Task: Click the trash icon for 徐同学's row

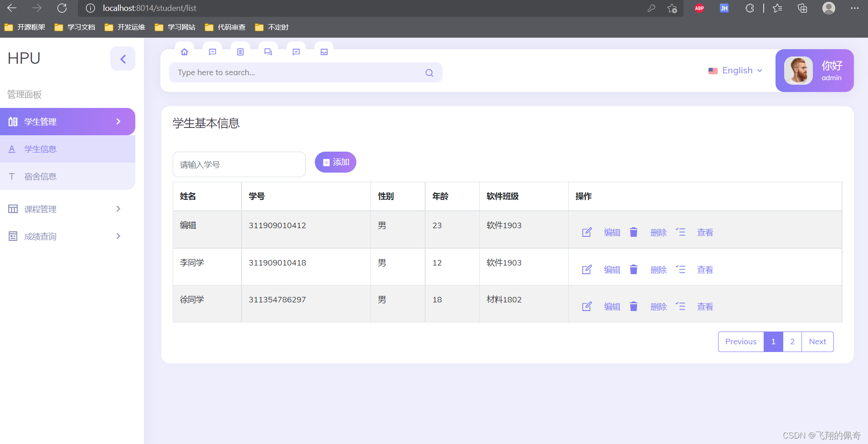Action: tap(634, 306)
